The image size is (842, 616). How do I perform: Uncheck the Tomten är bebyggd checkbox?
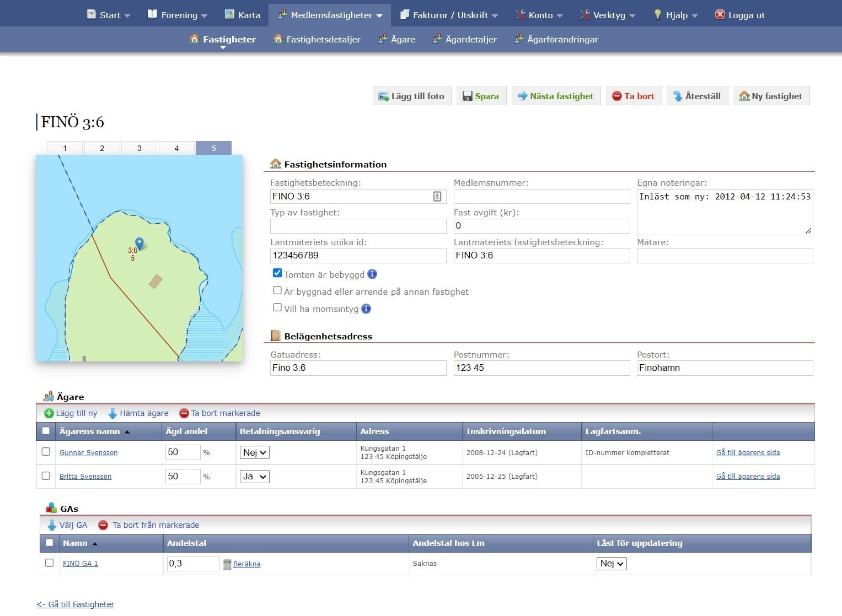(277, 273)
